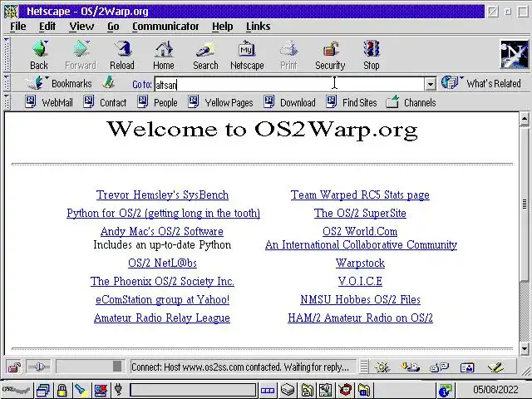
Task: Visit the Warpstock link
Action: point(360,264)
